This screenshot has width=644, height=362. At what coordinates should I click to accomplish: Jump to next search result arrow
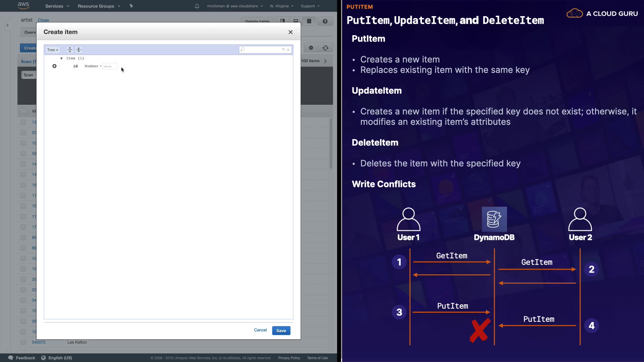coord(283,50)
